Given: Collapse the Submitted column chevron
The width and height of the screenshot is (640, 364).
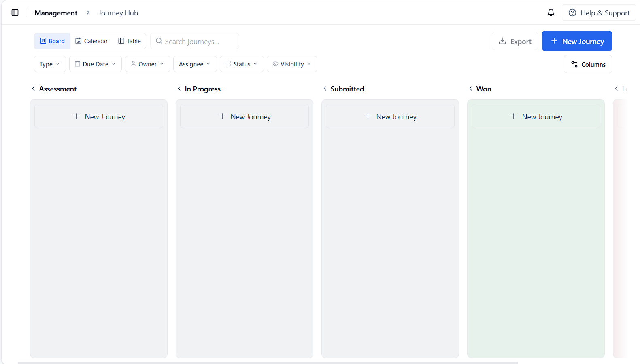Looking at the screenshot, I should point(325,89).
